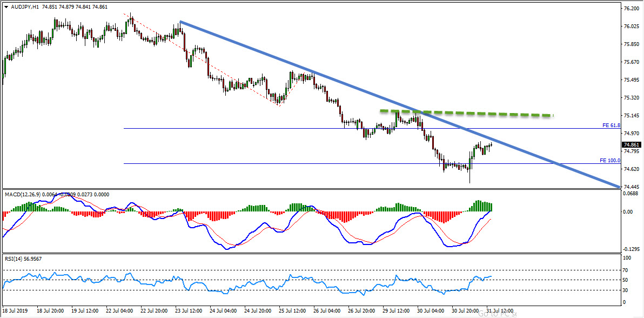Click the FE 61.8 Fibonacci level label
The width and height of the screenshot is (644, 318).
pos(611,125)
